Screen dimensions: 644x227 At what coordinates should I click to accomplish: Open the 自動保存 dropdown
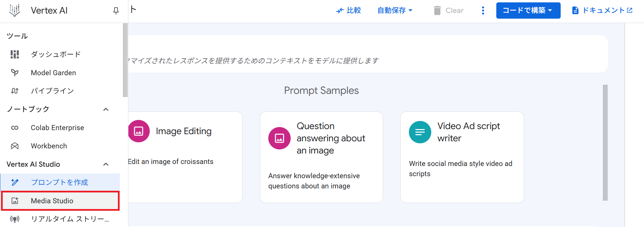click(395, 11)
